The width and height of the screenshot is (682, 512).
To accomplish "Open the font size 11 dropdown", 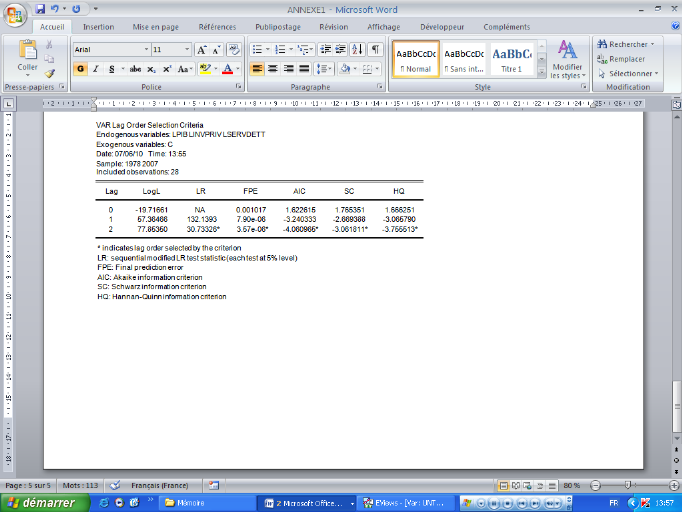I will [x=187, y=50].
